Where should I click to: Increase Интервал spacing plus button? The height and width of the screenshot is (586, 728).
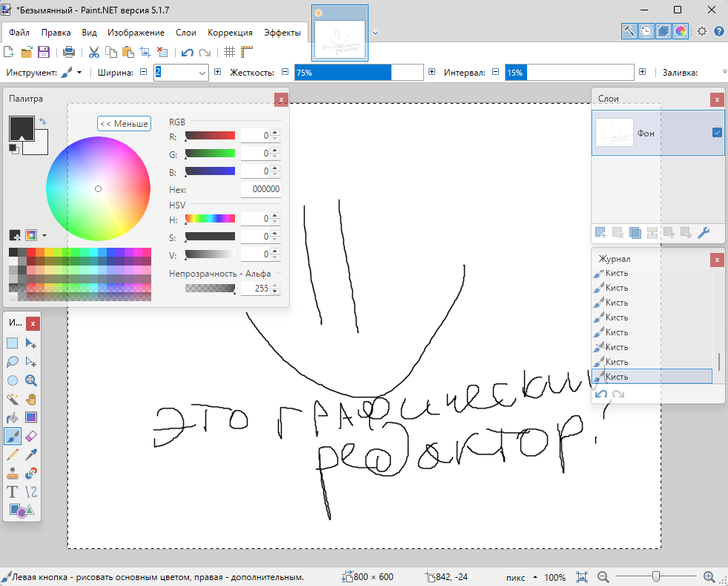point(643,72)
